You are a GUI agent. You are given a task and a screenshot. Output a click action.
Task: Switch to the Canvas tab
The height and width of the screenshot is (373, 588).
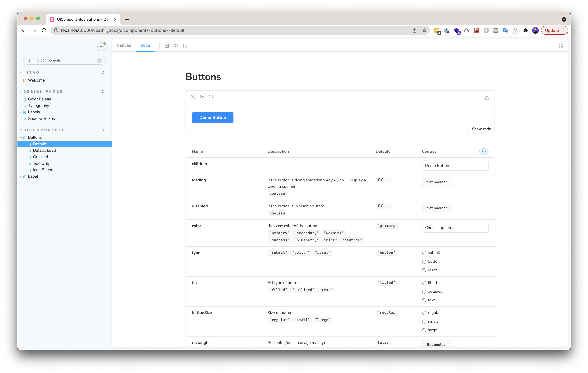(x=124, y=45)
